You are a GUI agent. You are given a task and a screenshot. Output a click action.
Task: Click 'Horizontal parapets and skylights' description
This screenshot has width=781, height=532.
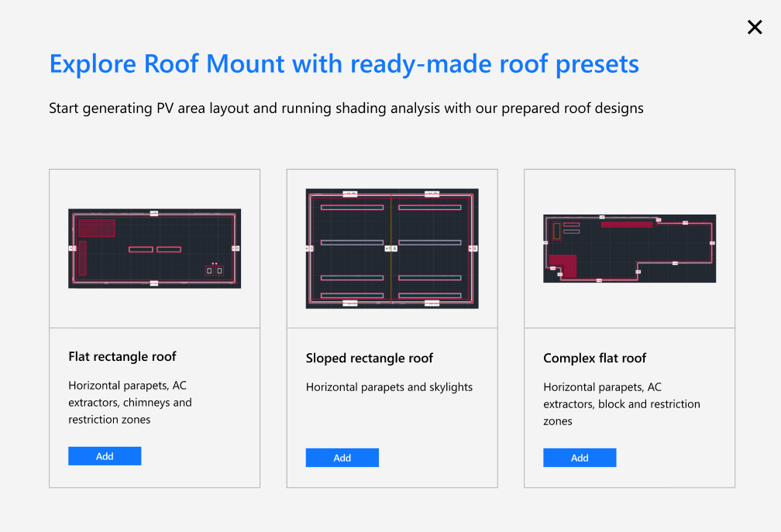[389, 386]
